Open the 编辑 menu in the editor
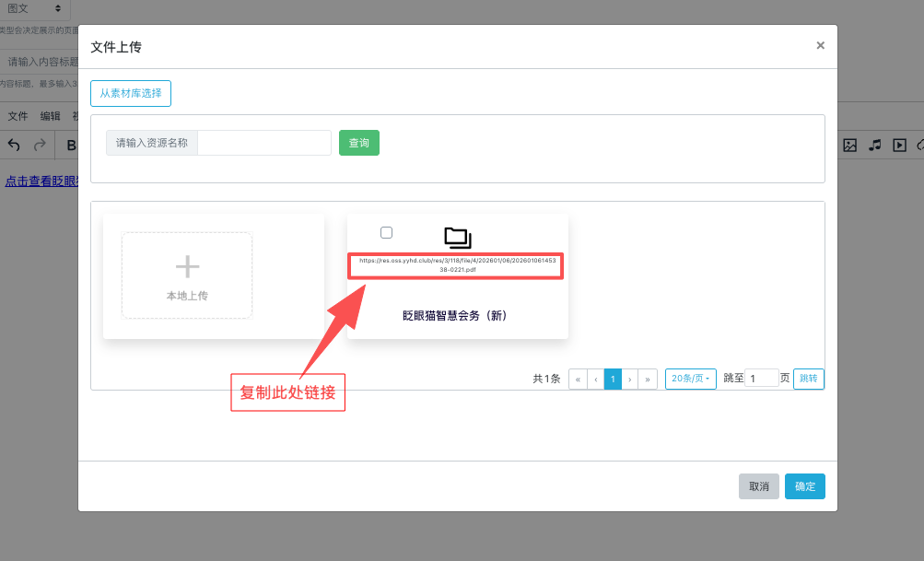The image size is (924, 561). (x=50, y=116)
